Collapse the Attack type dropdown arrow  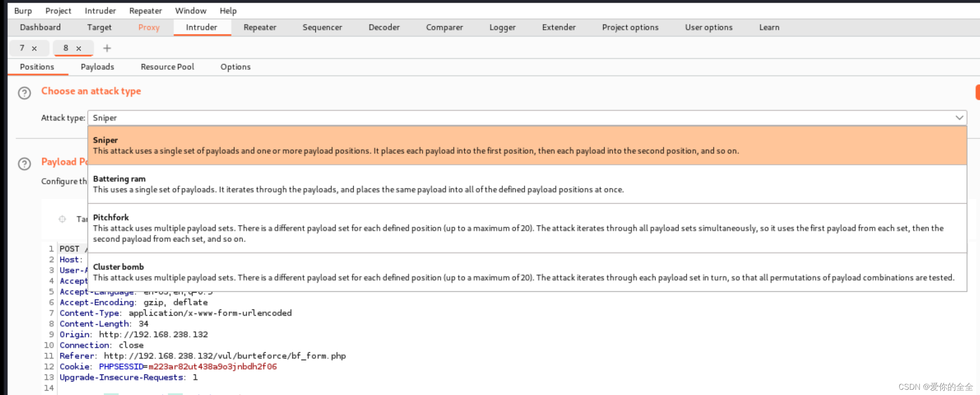click(x=959, y=118)
